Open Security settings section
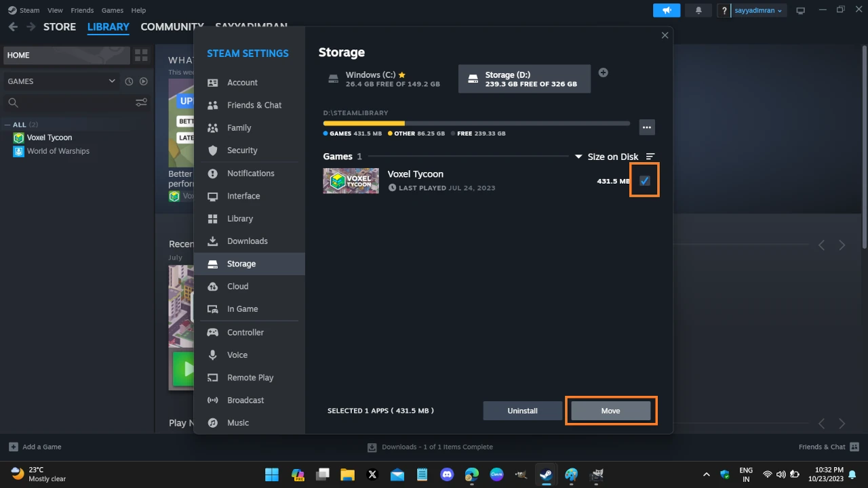 (249, 150)
